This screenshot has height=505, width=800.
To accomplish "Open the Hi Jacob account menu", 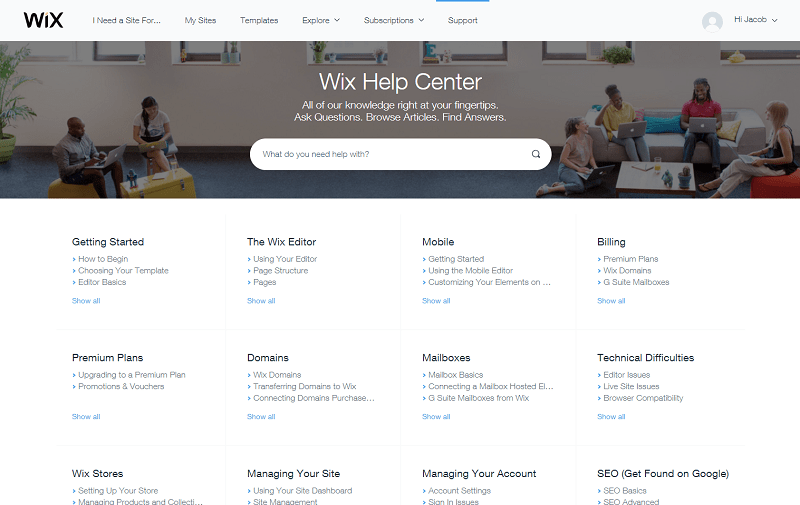I will [x=755, y=20].
